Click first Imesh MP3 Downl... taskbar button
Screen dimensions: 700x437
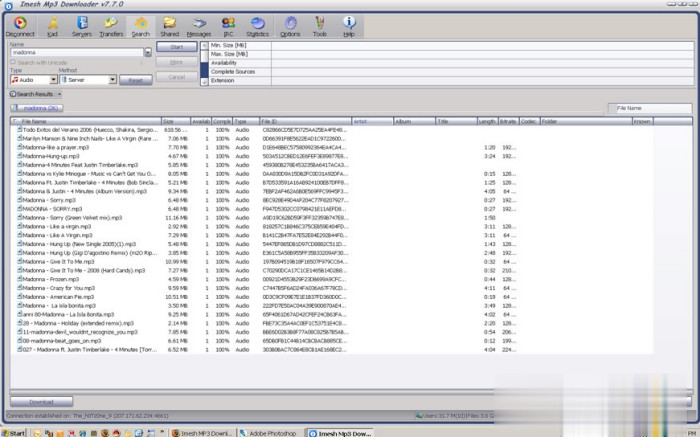[x=202, y=433]
